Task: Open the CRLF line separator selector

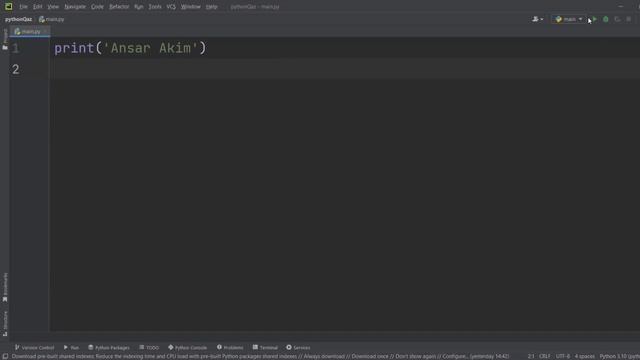Action: click(x=544, y=356)
